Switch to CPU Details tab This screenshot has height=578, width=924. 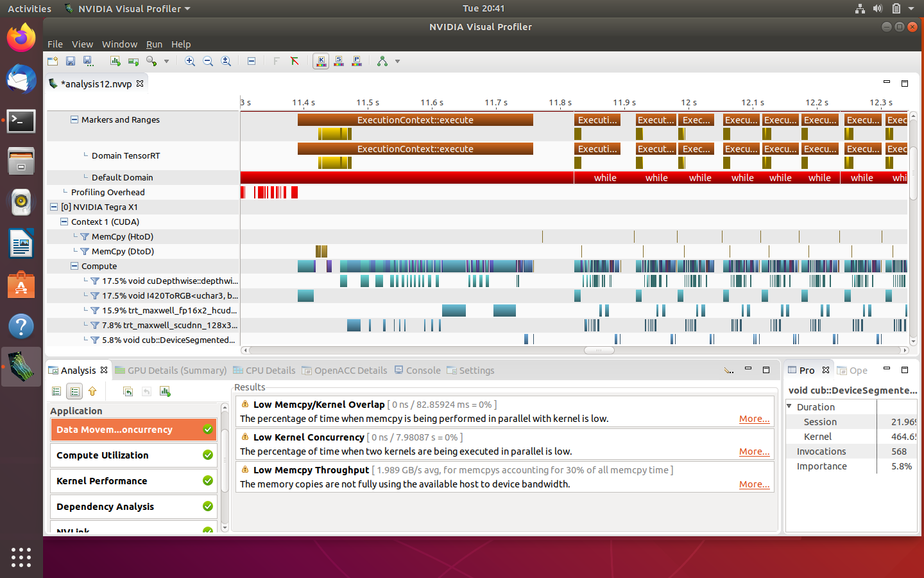[264, 371]
